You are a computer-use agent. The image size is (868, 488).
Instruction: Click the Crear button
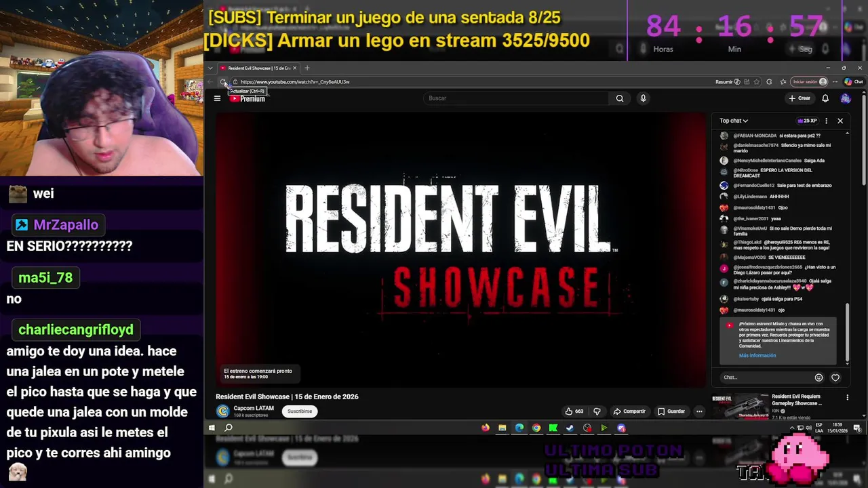tap(800, 98)
